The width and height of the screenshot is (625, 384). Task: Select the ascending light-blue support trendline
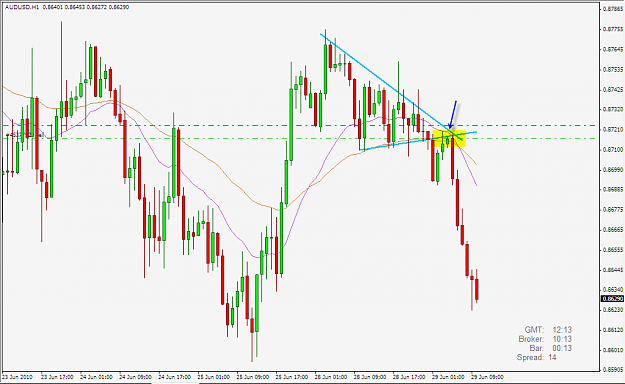[x=418, y=141]
